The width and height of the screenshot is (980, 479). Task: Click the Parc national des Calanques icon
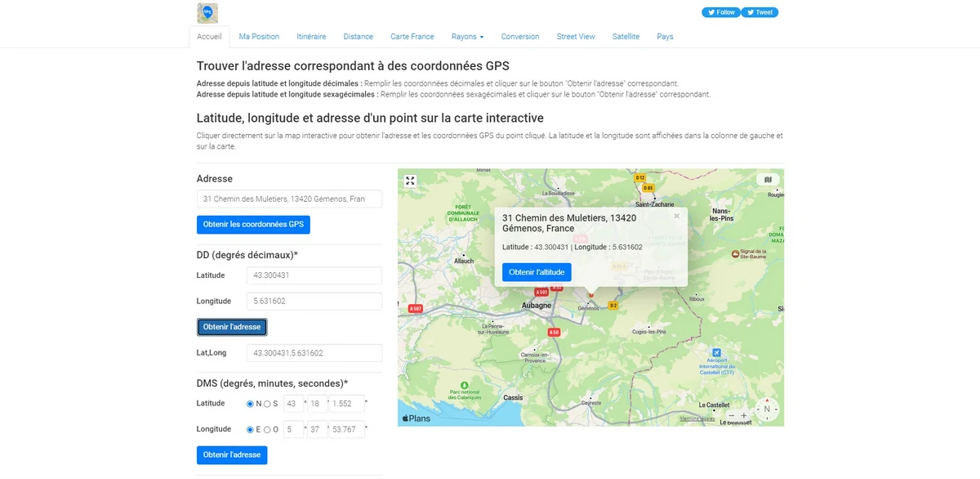point(465,384)
